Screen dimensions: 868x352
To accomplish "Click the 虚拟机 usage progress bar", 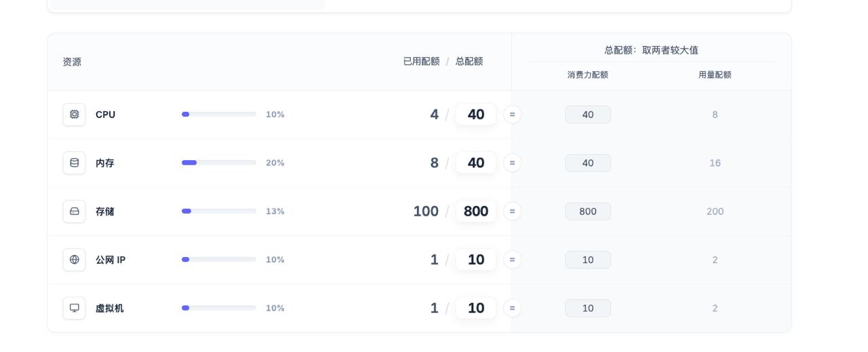I will (x=219, y=308).
